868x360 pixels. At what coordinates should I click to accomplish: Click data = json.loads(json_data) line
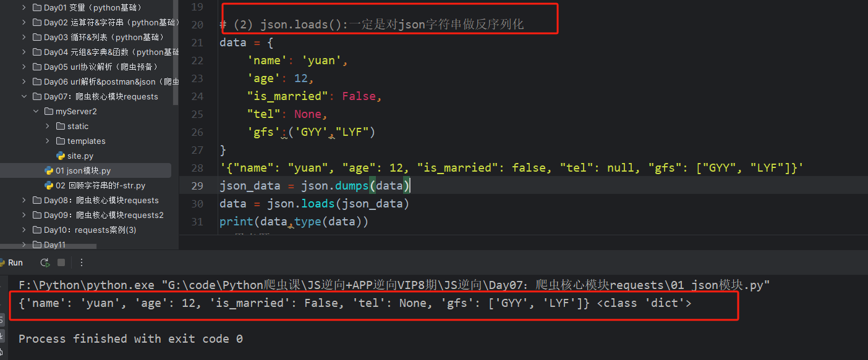pos(315,204)
